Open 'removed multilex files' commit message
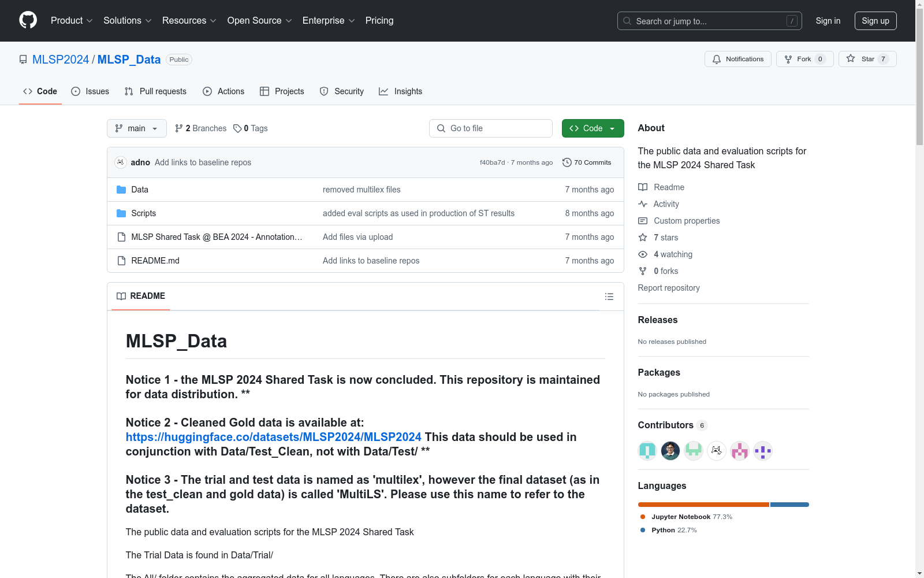 tap(362, 190)
